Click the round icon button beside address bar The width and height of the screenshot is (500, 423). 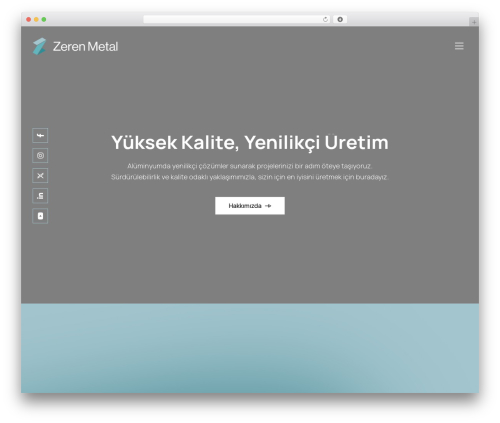pos(340,19)
